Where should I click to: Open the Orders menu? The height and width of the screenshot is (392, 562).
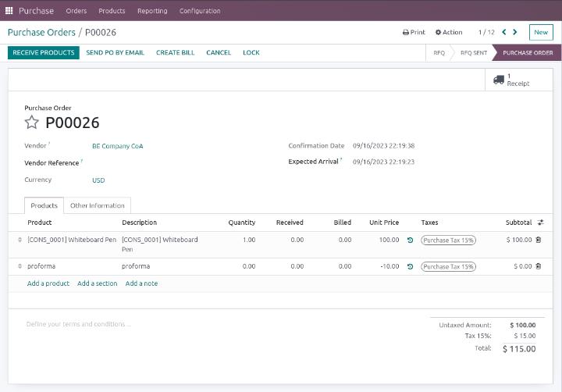(x=76, y=11)
